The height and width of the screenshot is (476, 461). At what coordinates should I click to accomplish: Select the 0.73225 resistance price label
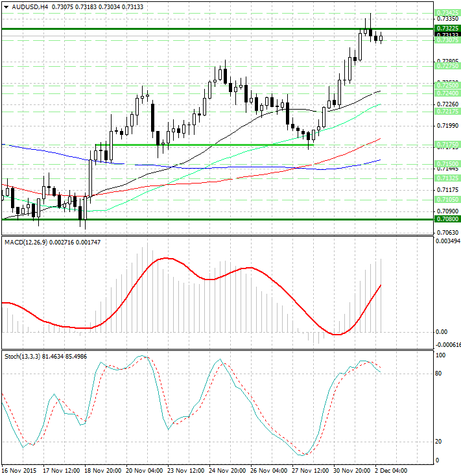[x=447, y=29]
